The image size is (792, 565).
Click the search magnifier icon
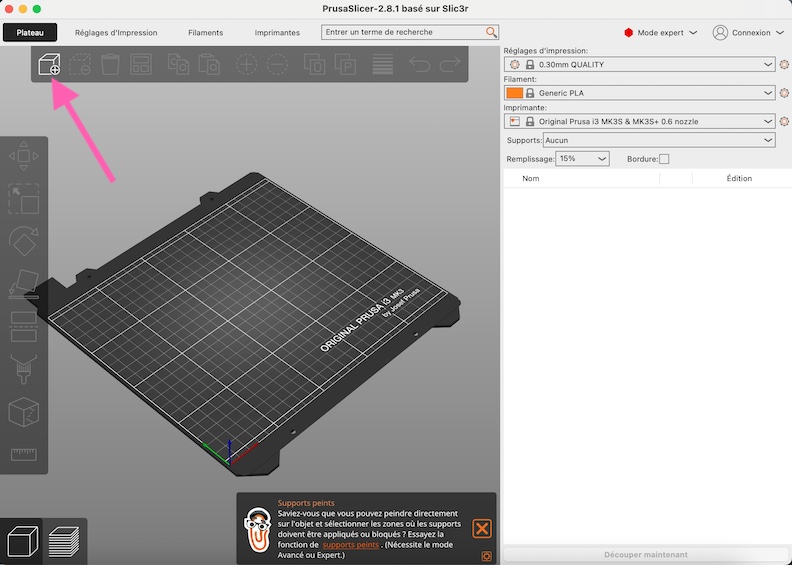point(491,32)
